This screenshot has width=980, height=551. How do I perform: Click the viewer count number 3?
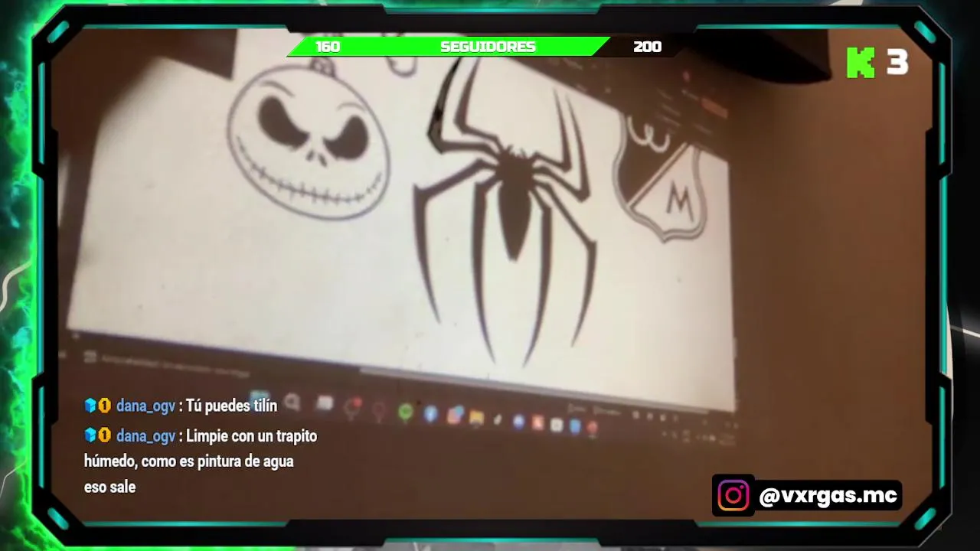897,63
